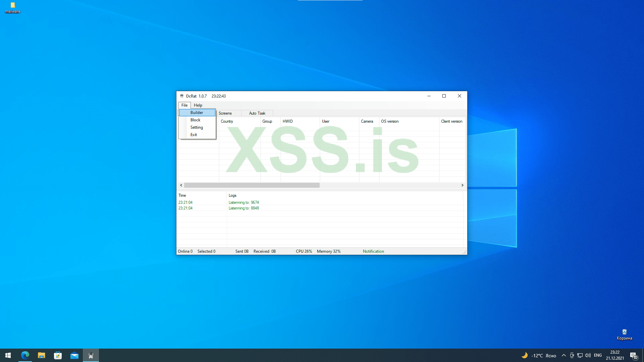644x362 pixels.
Task: Click the Windows Start button
Action: point(8,355)
